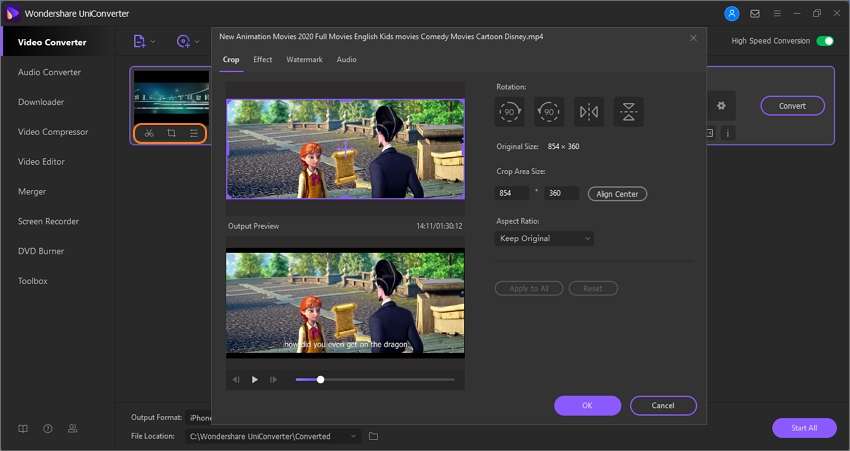
Task: Click the Convert button
Action: pos(793,106)
